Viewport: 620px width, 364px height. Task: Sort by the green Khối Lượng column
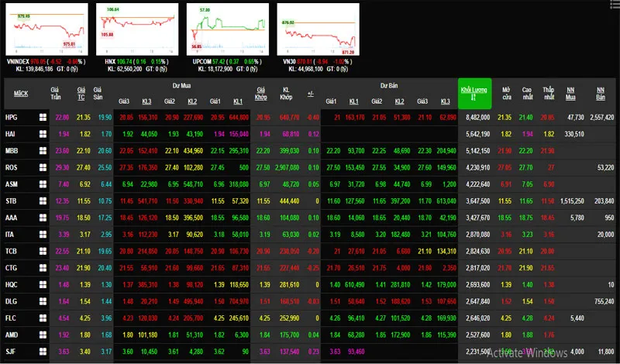pos(473,93)
